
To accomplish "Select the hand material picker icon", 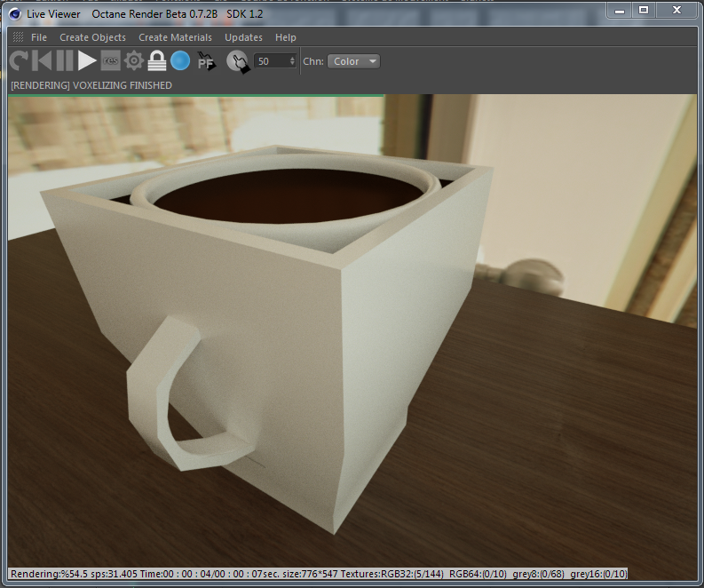I will point(237,61).
